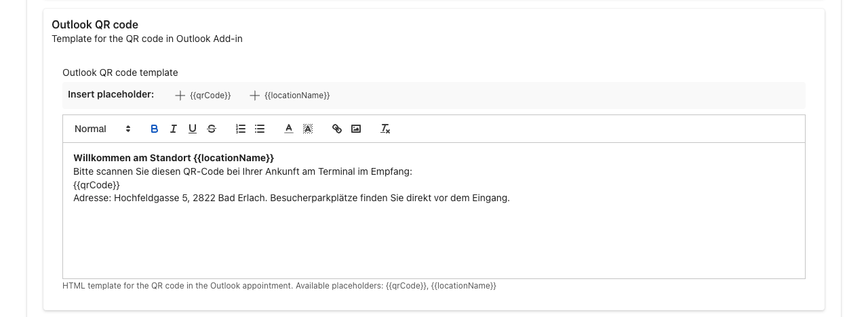Open the background highlight color picker
Image resolution: width=868 pixels, height=317 pixels.
(308, 129)
